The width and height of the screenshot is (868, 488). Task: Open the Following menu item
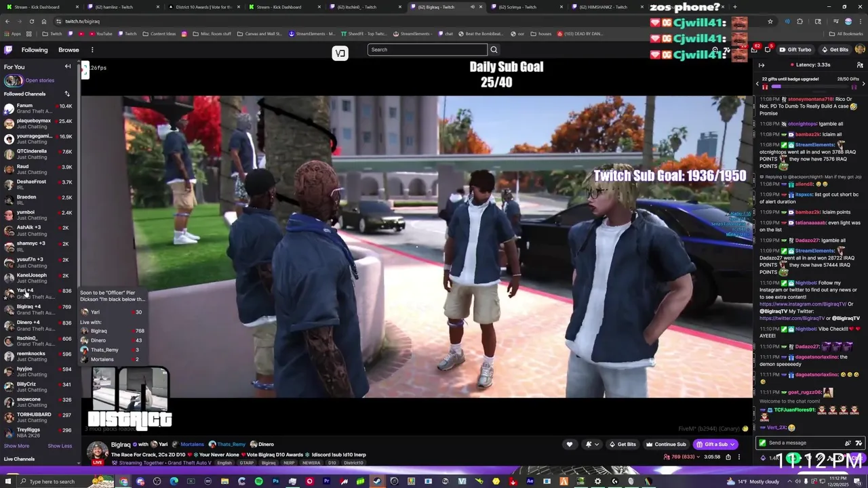(x=35, y=49)
